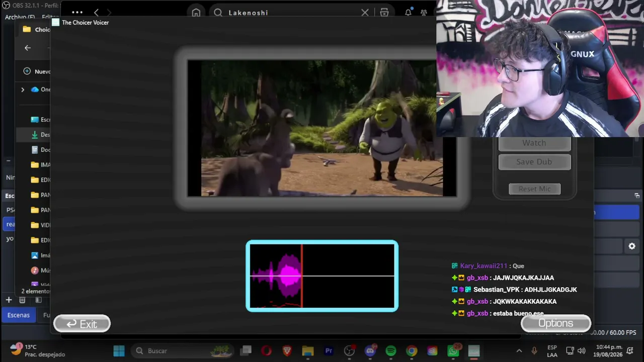The width and height of the screenshot is (644, 362).
Task: Show hidden system tray icons
Action: (x=519, y=351)
